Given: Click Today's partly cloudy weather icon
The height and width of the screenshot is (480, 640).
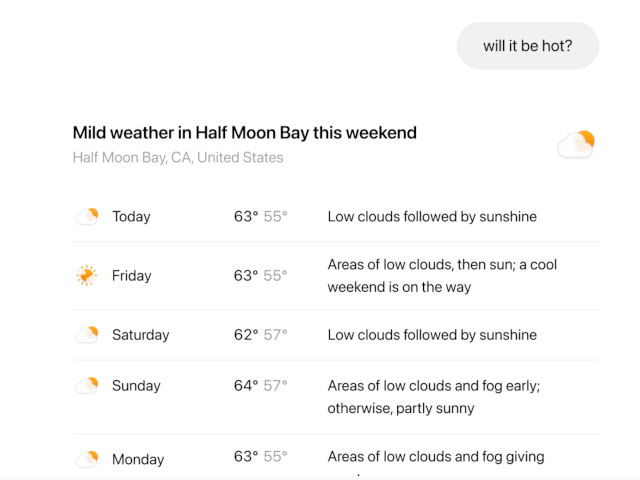Looking at the screenshot, I should [87, 216].
